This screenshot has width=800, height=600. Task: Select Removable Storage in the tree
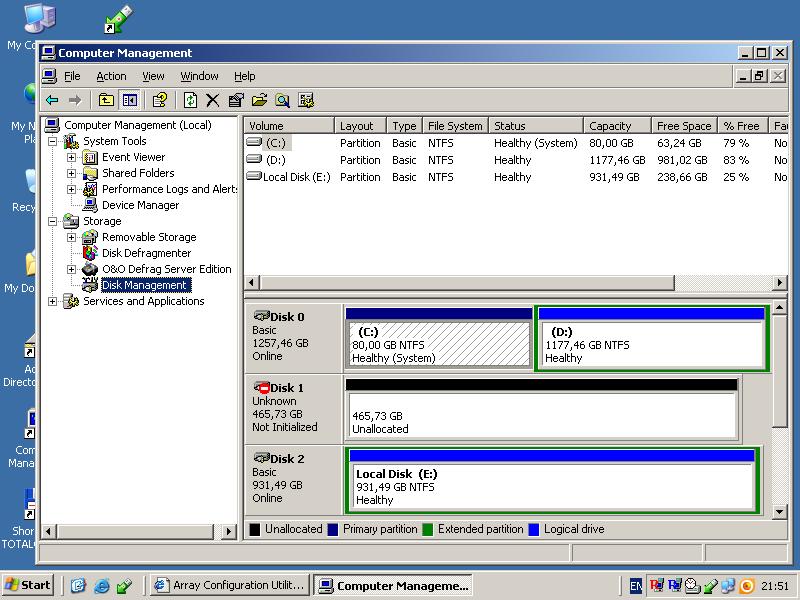[x=149, y=237]
